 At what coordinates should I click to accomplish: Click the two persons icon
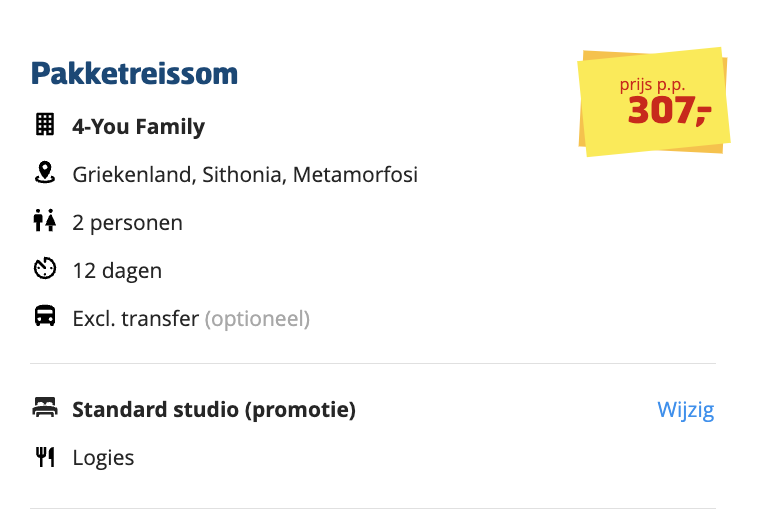[44, 222]
